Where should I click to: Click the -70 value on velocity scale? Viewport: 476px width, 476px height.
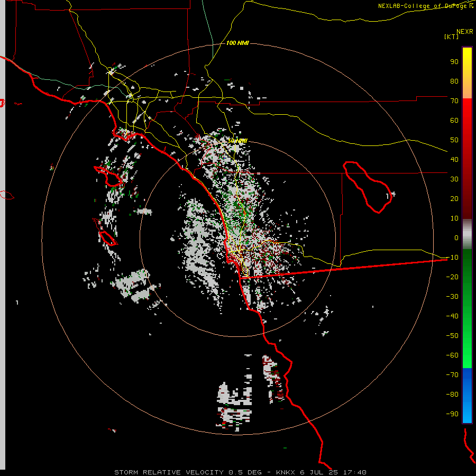pyautogui.click(x=452, y=375)
